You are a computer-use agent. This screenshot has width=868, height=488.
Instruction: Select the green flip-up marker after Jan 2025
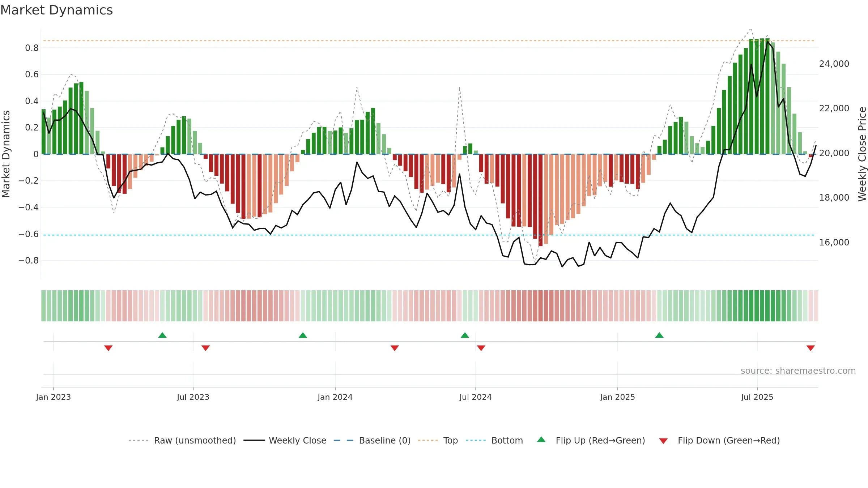[659, 335]
